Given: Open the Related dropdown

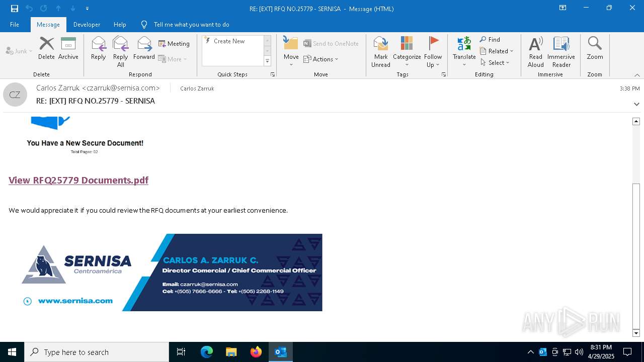Looking at the screenshot, I should (497, 51).
